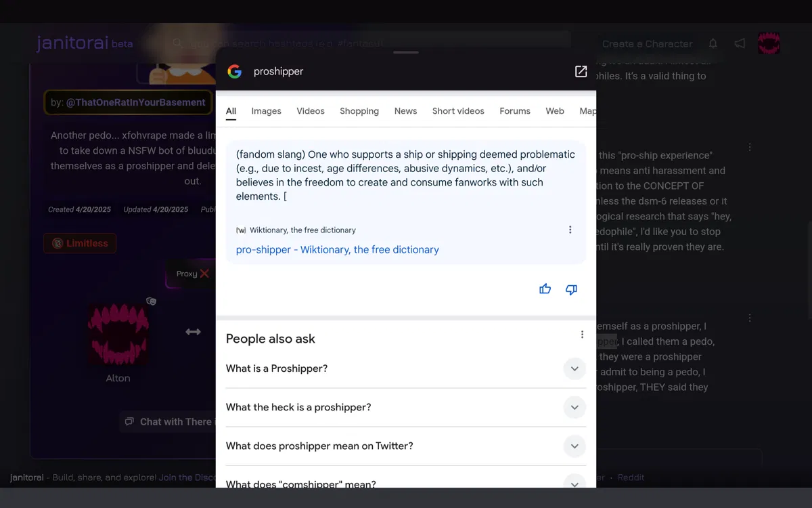Click the Alton persona avatar thumbnail
Image resolution: width=812 pixels, height=508 pixels.
coord(118,335)
